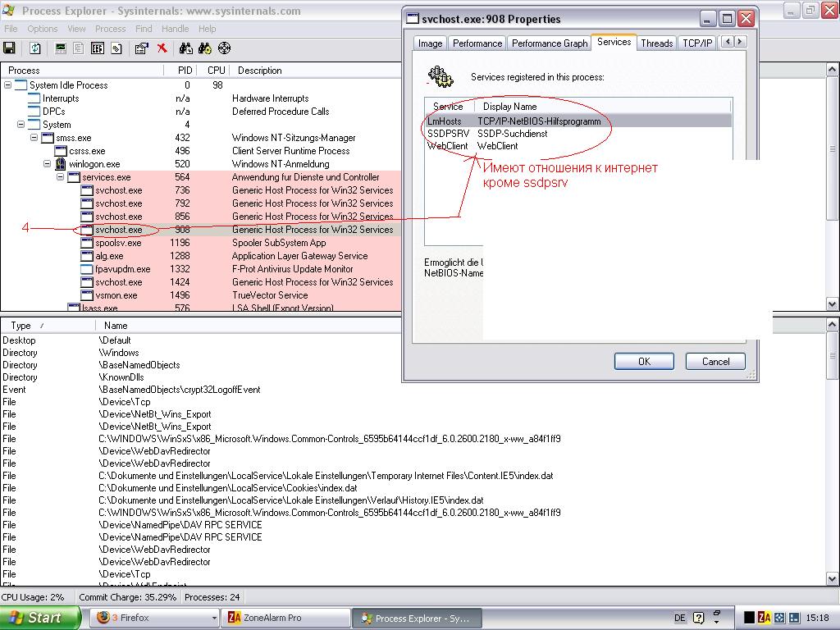The height and width of the screenshot is (630, 840).
Task: Click the tab strip scroll-left arrow
Action: [728, 42]
